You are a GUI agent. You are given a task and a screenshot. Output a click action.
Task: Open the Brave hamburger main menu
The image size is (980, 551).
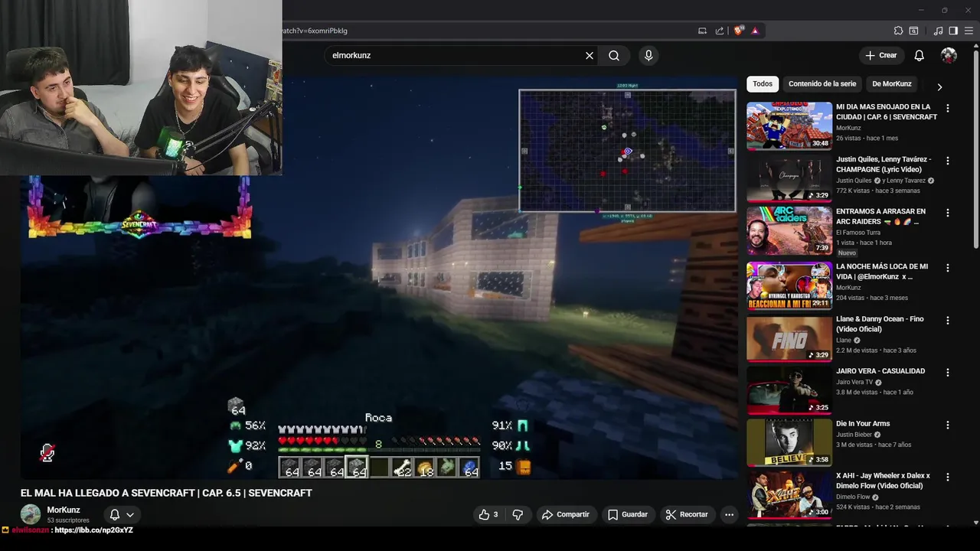click(x=969, y=31)
